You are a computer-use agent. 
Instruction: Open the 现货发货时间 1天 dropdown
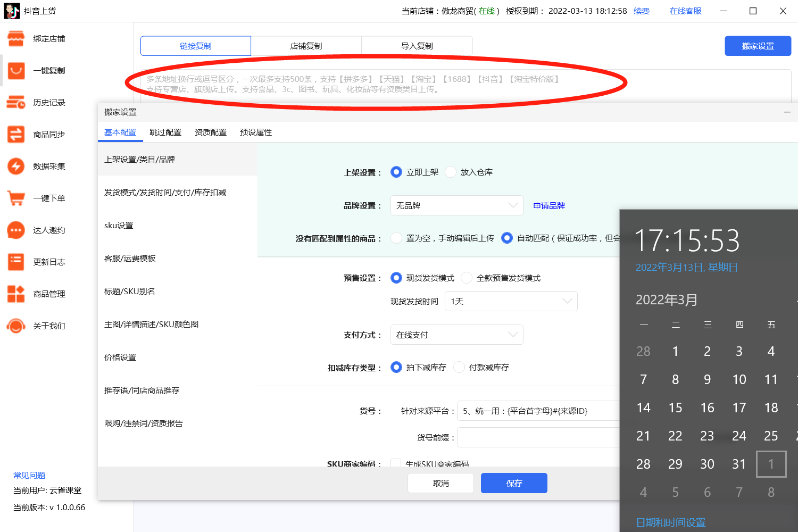[511, 301]
